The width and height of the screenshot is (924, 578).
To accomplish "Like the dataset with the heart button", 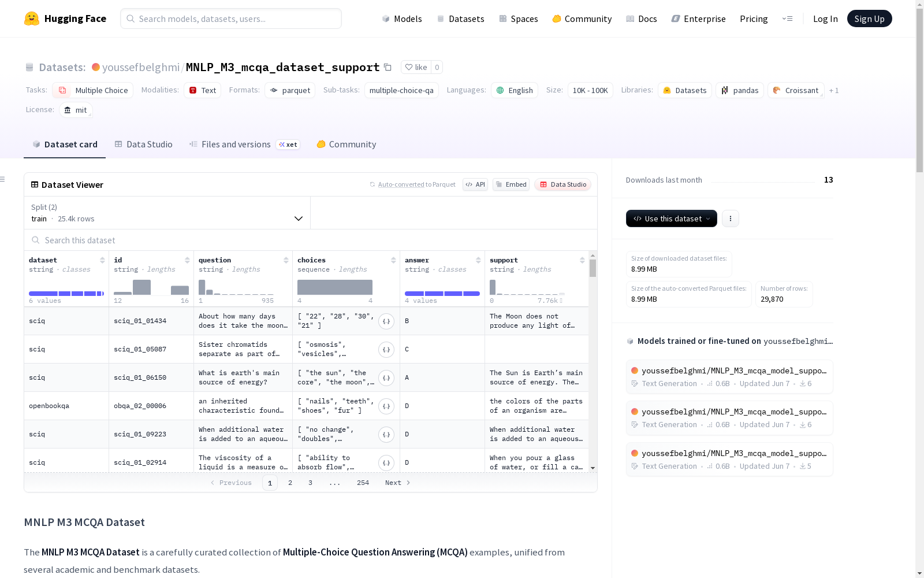I will (x=416, y=67).
